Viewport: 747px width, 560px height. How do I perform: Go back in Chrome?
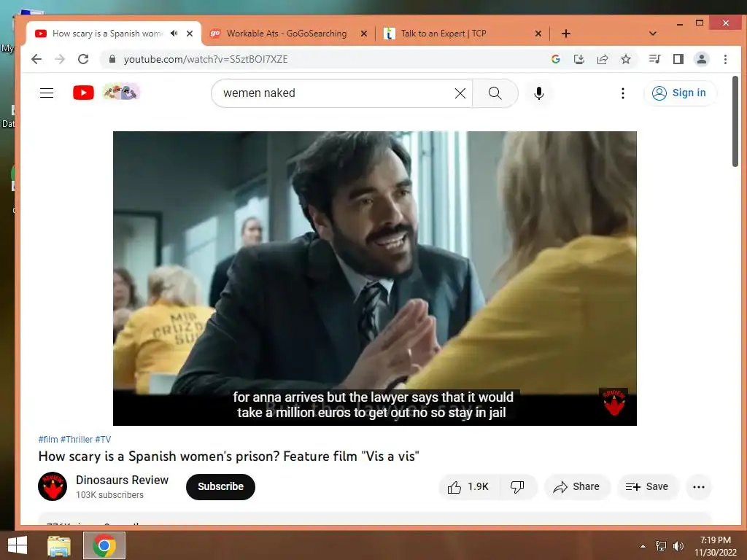[36, 59]
